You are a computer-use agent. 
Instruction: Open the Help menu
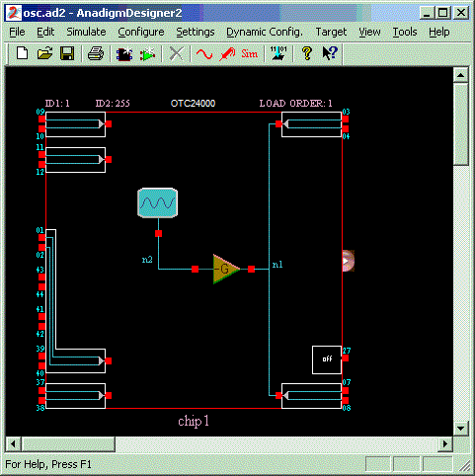pyautogui.click(x=439, y=32)
